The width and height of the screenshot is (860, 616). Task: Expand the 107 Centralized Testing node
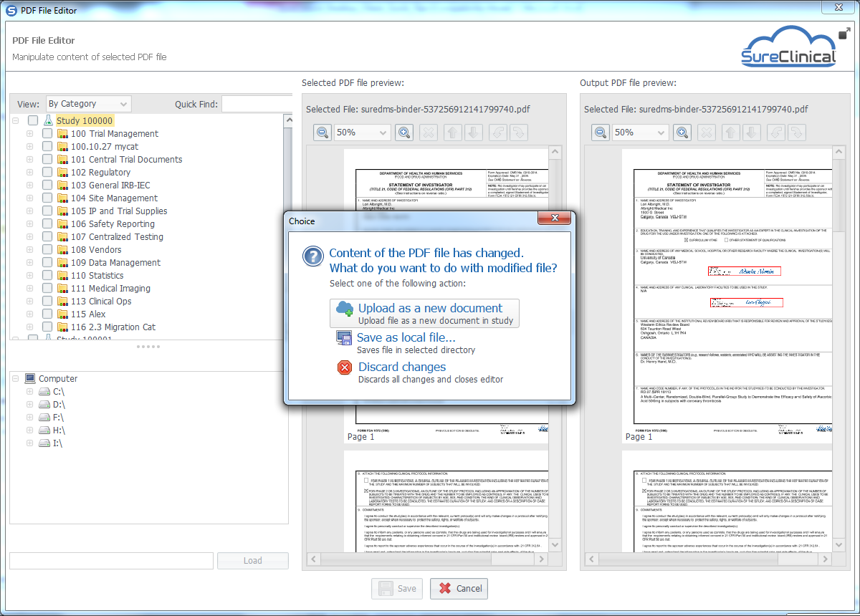30,236
